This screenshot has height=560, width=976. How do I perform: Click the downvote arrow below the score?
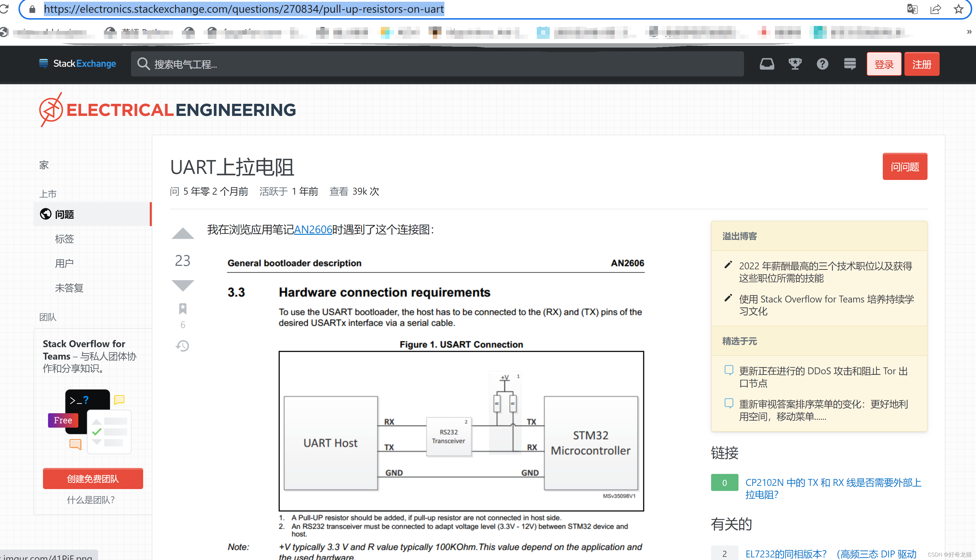[183, 285]
